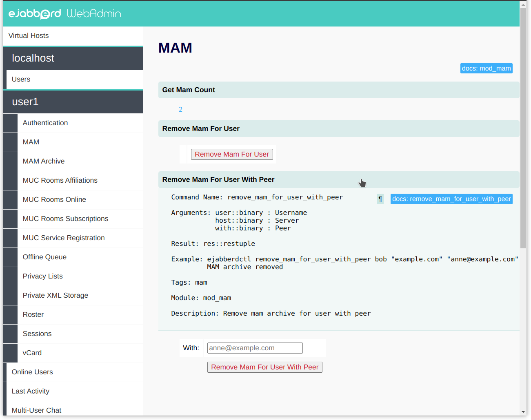Click the 'with::binary : Peer' argument line
The width and height of the screenshot is (531, 420).
click(253, 228)
